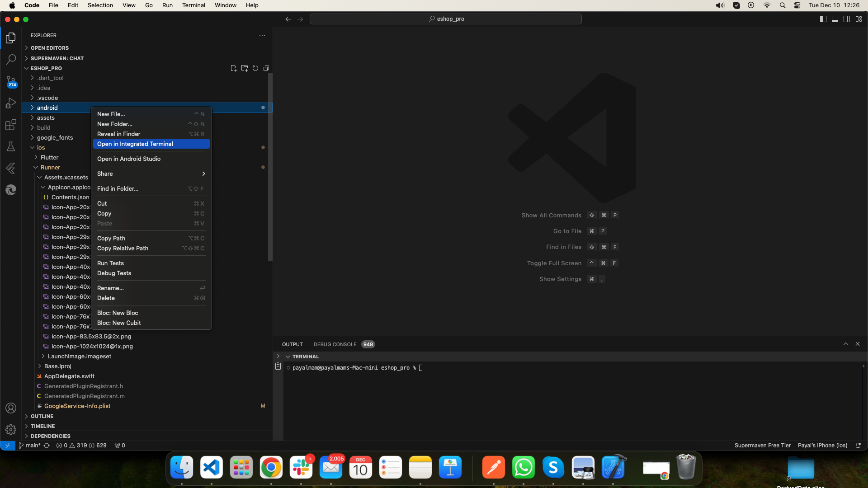Expand the ios folder in file tree
Viewport: 868px width, 488px height.
point(33,147)
